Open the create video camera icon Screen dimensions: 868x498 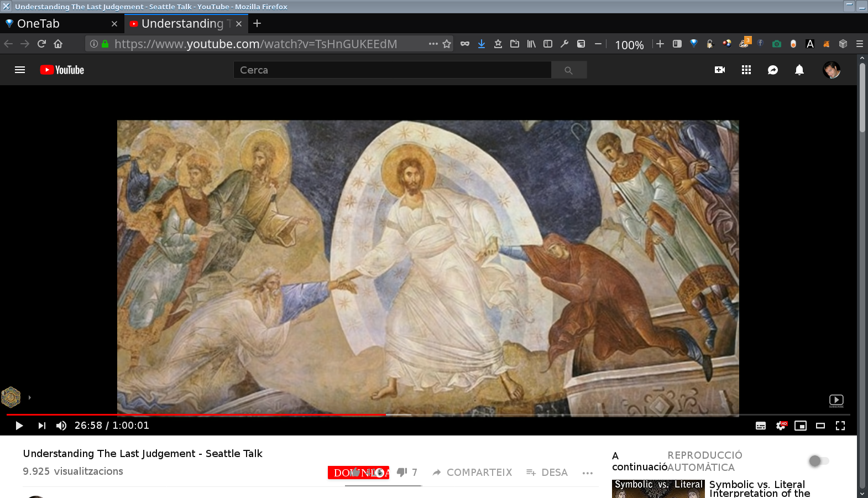click(x=720, y=70)
